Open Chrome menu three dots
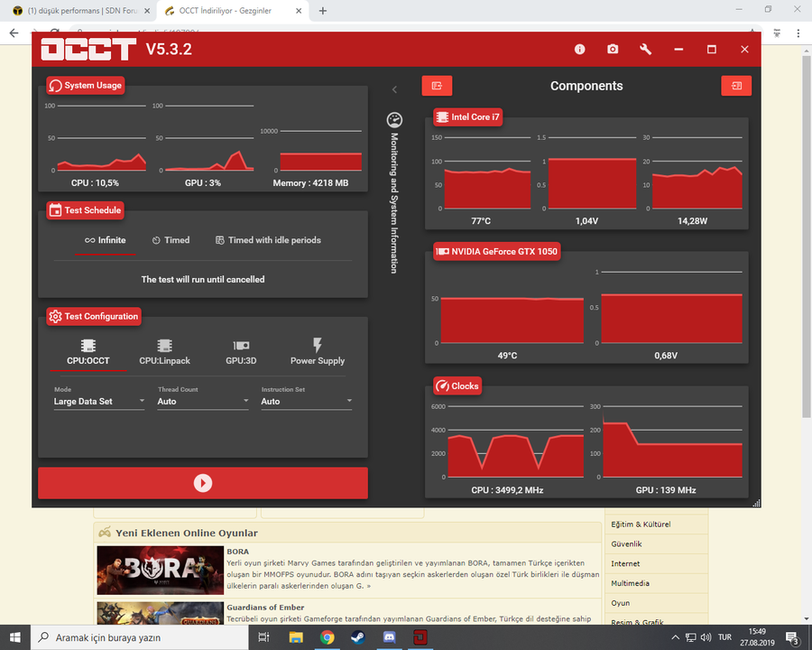 click(798, 32)
